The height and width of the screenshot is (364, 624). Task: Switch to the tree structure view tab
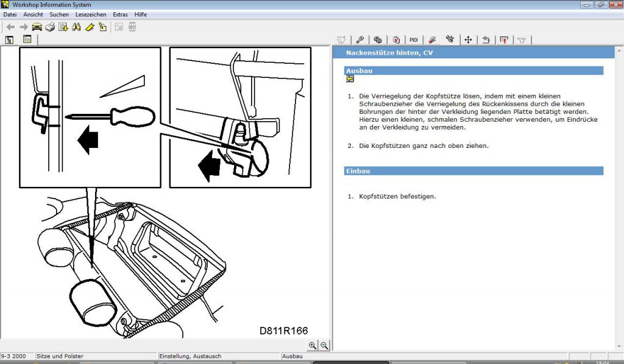click(x=9, y=40)
